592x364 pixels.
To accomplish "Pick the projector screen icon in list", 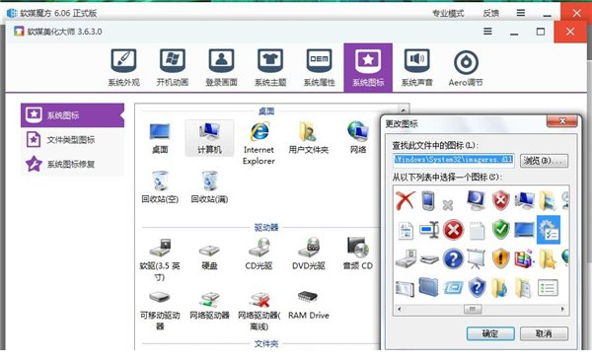I will tap(477, 258).
